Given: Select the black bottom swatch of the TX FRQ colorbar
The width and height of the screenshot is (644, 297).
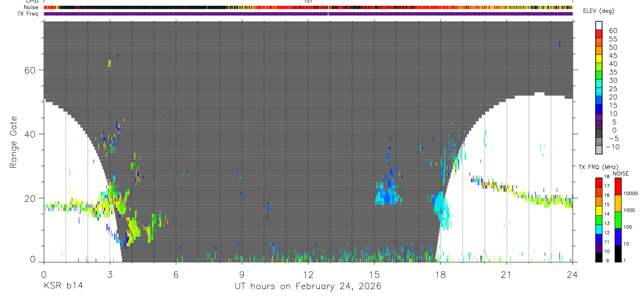Looking at the screenshot, I should pyautogui.click(x=598, y=257).
